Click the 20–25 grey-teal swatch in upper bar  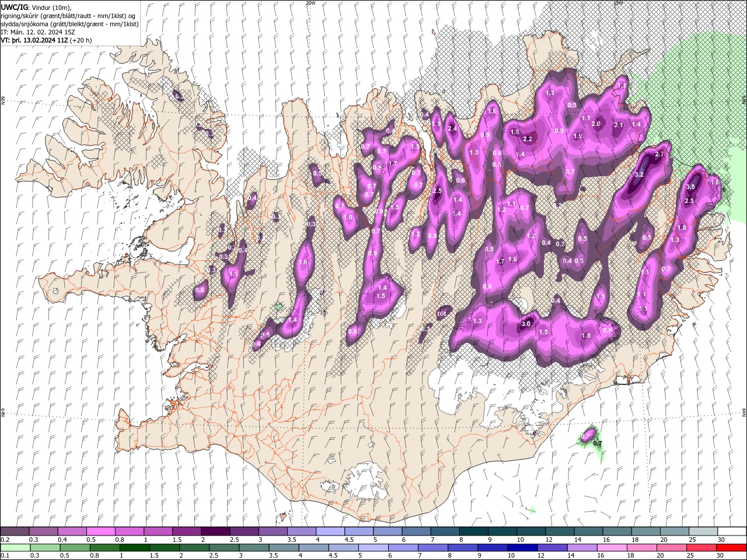tap(674, 531)
